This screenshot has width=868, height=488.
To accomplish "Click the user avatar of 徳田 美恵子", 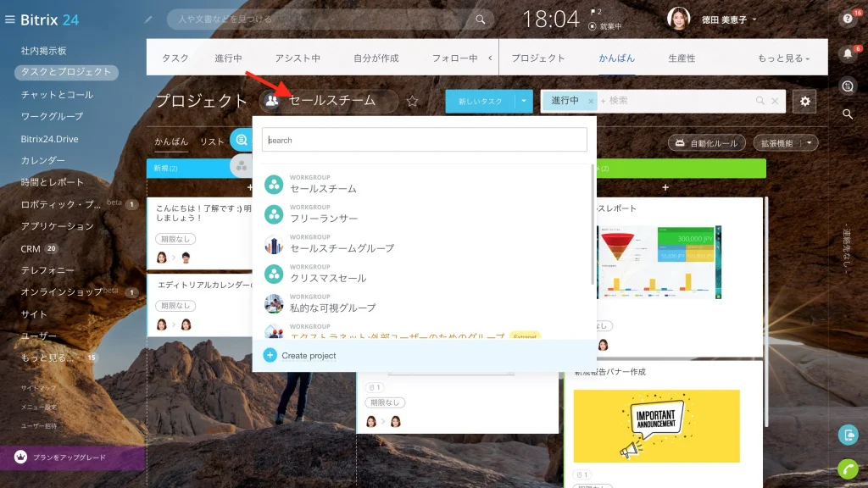I will (678, 19).
